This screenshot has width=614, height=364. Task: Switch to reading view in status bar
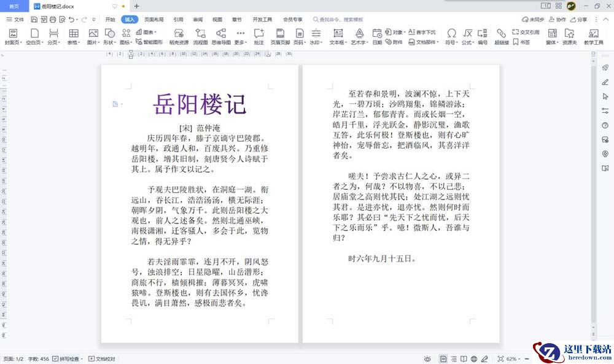[x=464, y=358]
